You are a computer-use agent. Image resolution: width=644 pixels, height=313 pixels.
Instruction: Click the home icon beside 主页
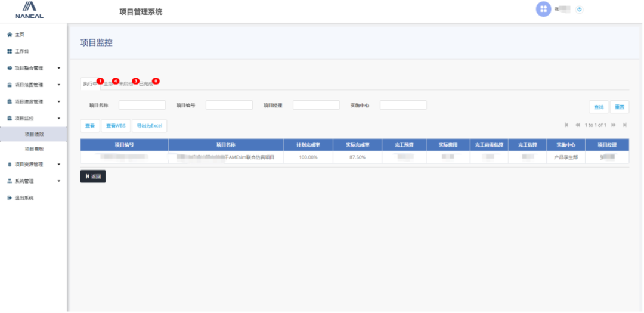pos(10,35)
